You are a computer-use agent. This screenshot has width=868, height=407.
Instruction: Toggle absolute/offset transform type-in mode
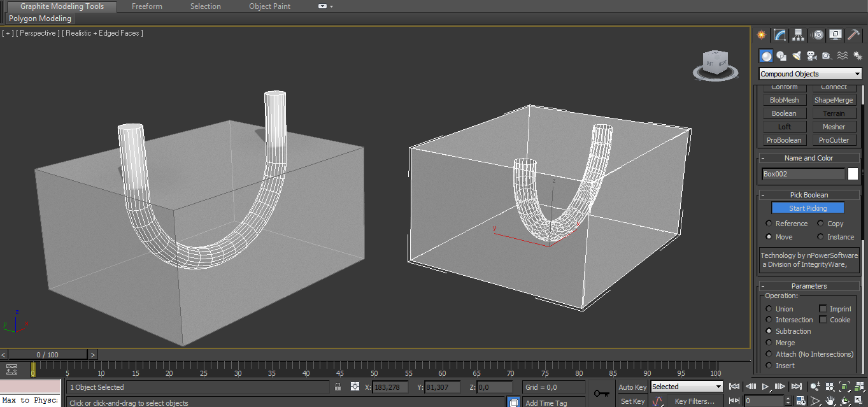click(x=355, y=387)
